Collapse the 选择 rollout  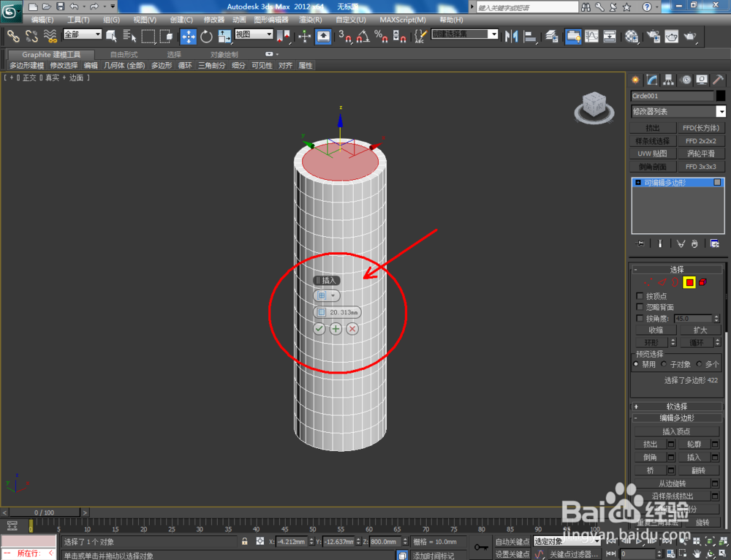click(x=676, y=270)
